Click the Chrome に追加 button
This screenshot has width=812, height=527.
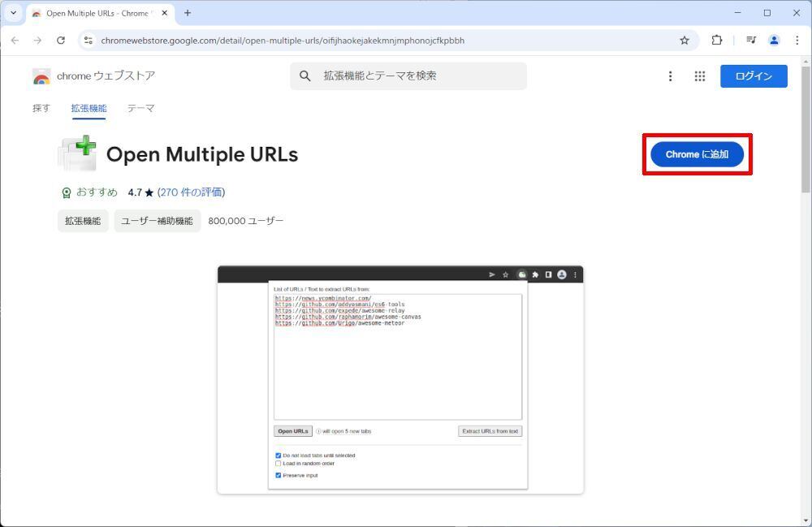(697, 154)
